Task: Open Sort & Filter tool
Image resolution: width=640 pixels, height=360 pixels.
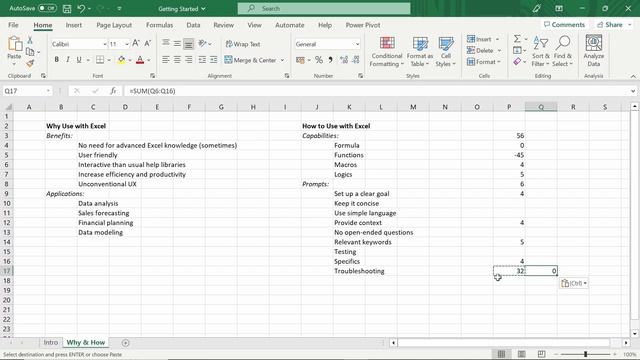Action: 540,51
